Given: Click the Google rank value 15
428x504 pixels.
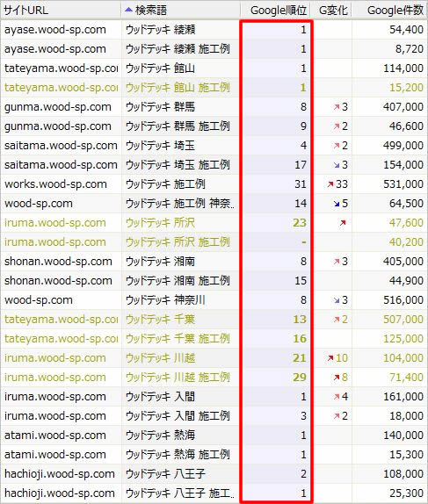Looking at the screenshot, I should tap(301, 281).
